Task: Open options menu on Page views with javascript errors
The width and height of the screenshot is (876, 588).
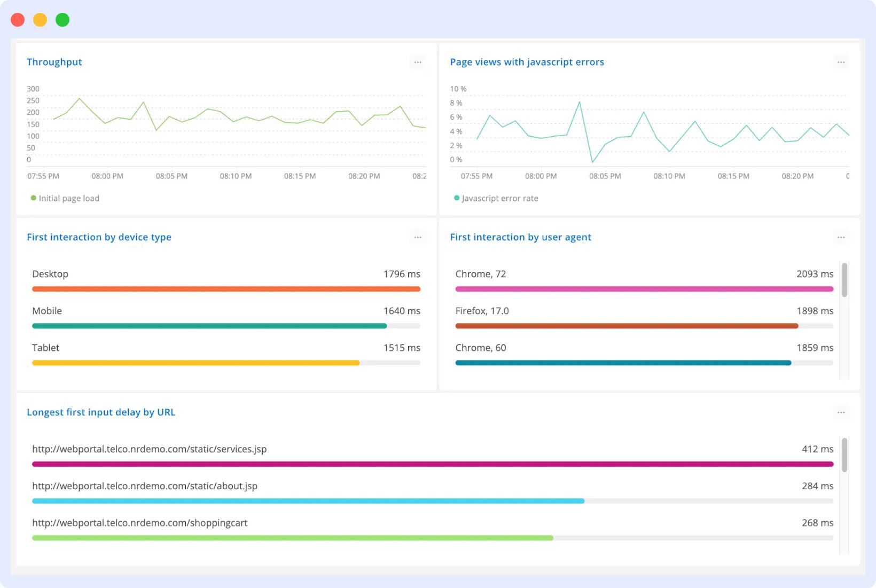Action: point(841,62)
